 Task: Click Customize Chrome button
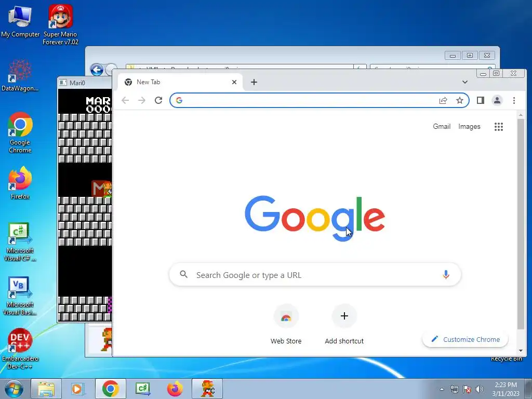pyautogui.click(x=465, y=340)
